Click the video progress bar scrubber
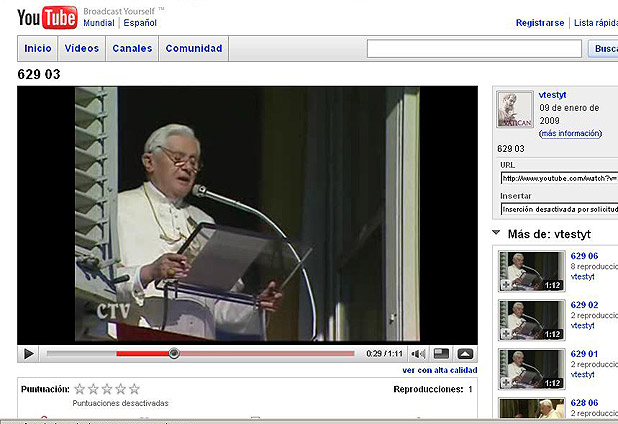Screen dimensions: 618x424 (x=174, y=353)
